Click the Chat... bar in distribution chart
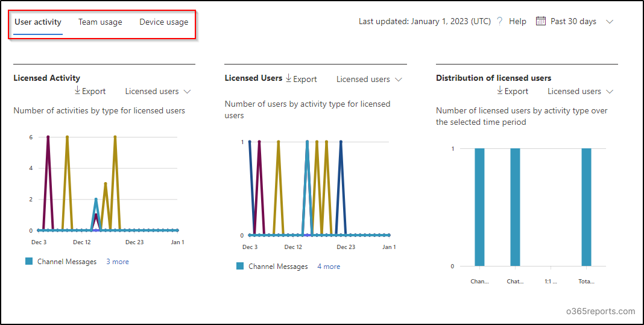 coord(515,207)
